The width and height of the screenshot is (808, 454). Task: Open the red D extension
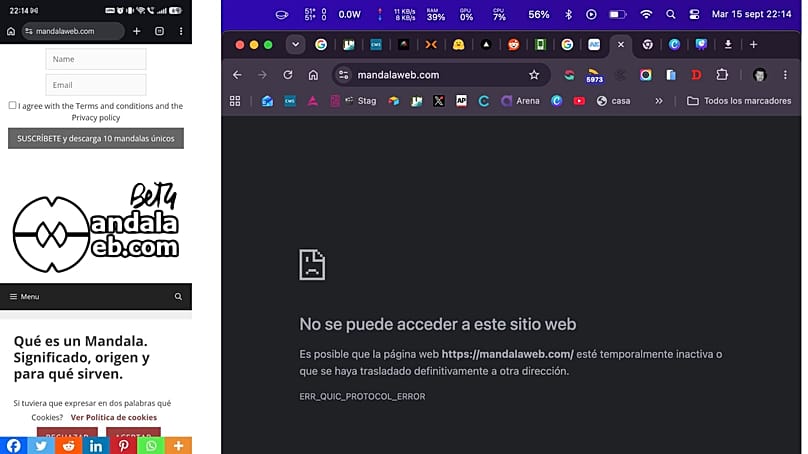696,75
